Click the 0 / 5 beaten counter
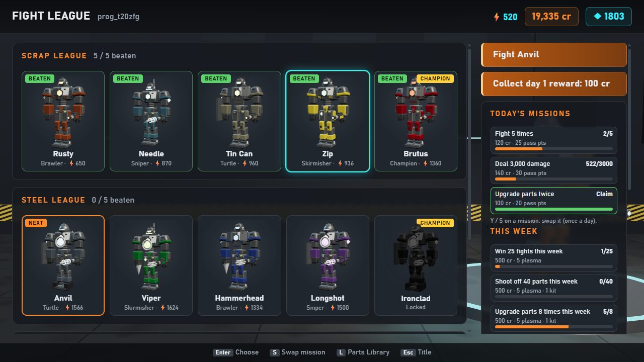 [x=113, y=200]
